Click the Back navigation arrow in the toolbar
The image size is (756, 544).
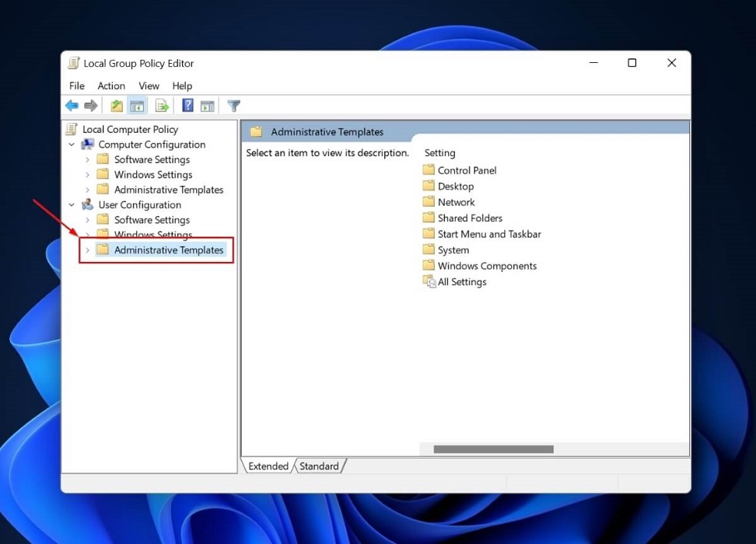point(72,106)
